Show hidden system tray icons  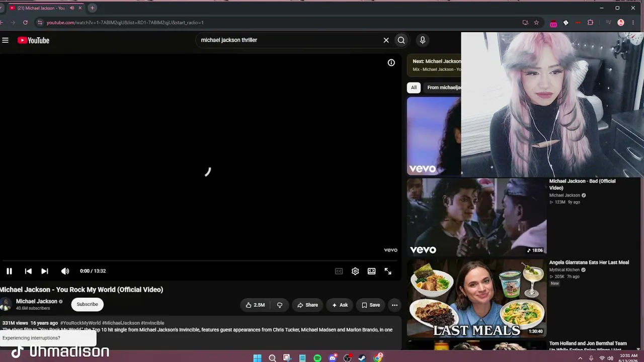tap(580, 358)
